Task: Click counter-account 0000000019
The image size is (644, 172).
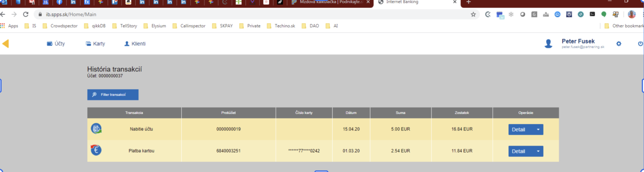Action: [x=229, y=129]
